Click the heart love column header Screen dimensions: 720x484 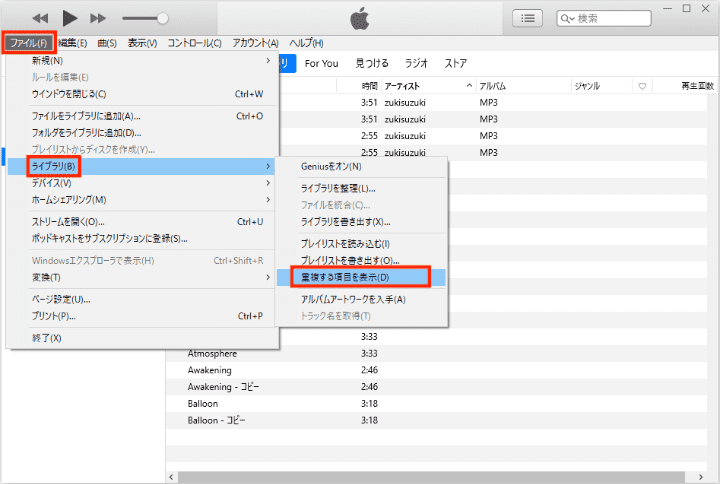pyautogui.click(x=642, y=86)
